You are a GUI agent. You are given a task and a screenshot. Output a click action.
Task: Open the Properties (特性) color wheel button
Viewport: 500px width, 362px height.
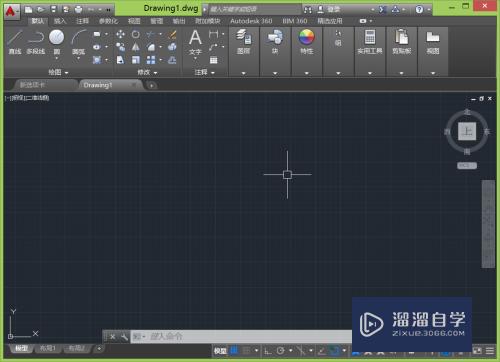click(307, 41)
